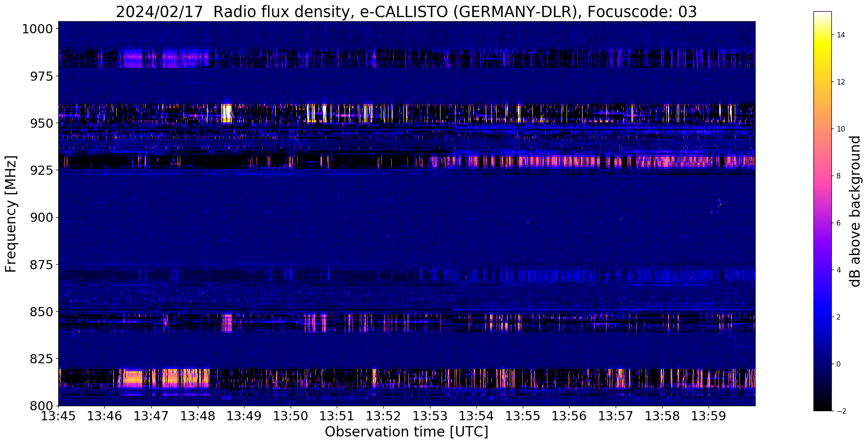Click the 13:49 time tick label
The height and width of the screenshot is (444, 868).
(244, 416)
